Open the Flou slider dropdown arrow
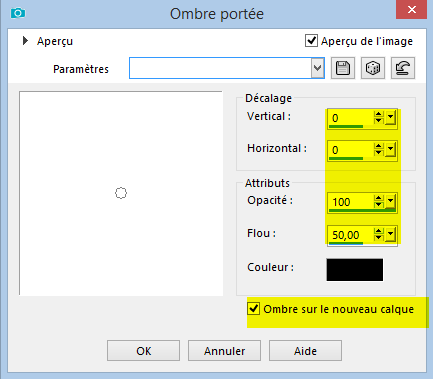 point(390,234)
